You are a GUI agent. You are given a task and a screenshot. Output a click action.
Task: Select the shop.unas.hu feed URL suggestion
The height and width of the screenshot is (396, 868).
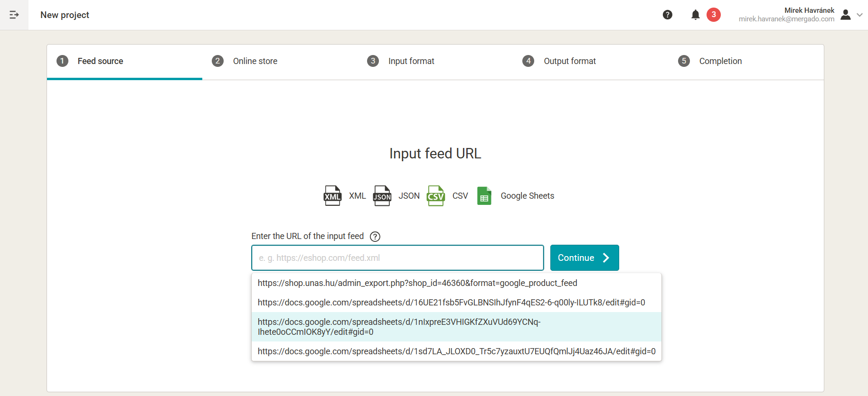click(417, 283)
